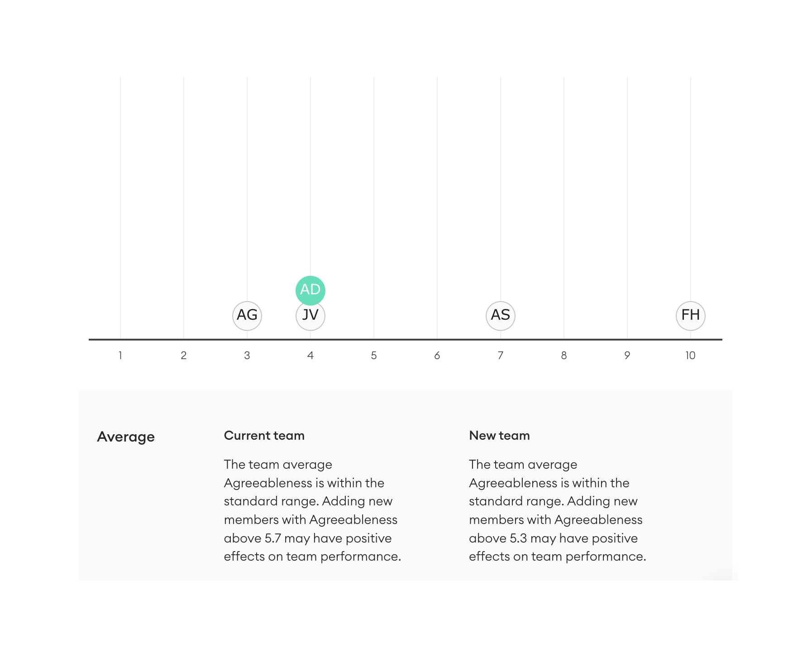Select the AS member circle
812x653 pixels.
500,315
